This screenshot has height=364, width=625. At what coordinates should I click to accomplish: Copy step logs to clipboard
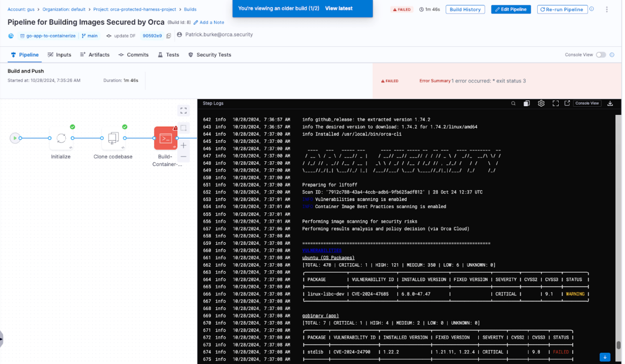pyautogui.click(x=526, y=104)
